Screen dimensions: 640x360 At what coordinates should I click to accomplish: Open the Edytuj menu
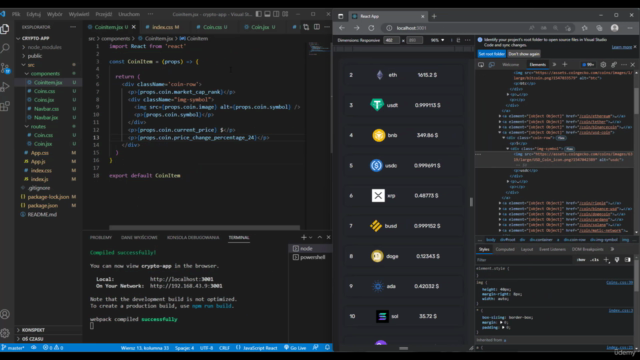33,14
